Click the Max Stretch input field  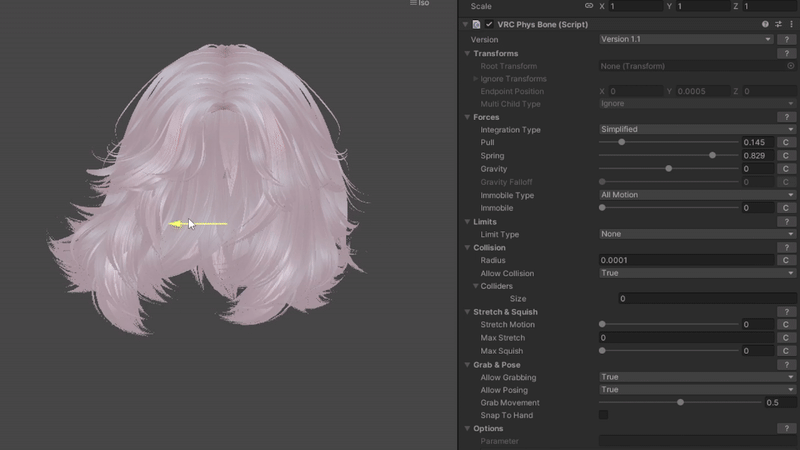point(685,338)
